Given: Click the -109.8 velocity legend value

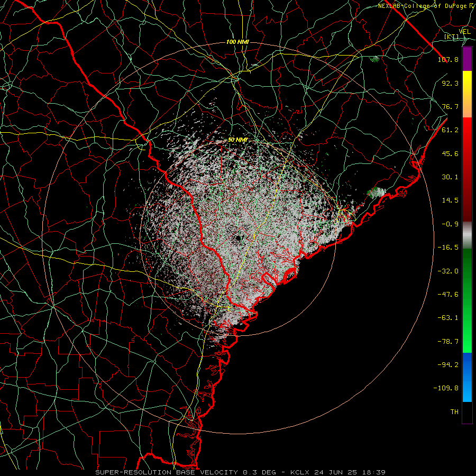Looking at the screenshot, I should [x=446, y=388].
